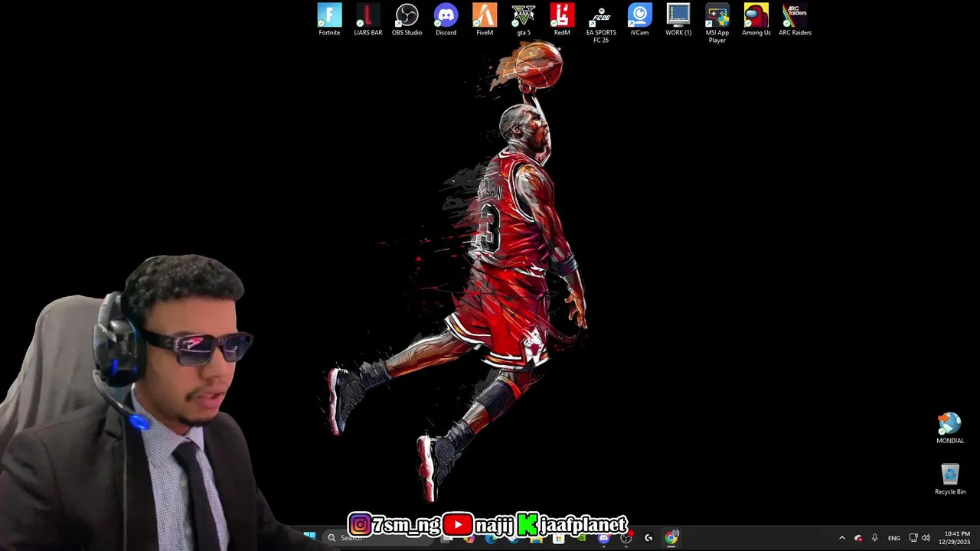Select the MONDIAL desktop icon
The height and width of the screenshot is (551, 980).
(950, 429)
